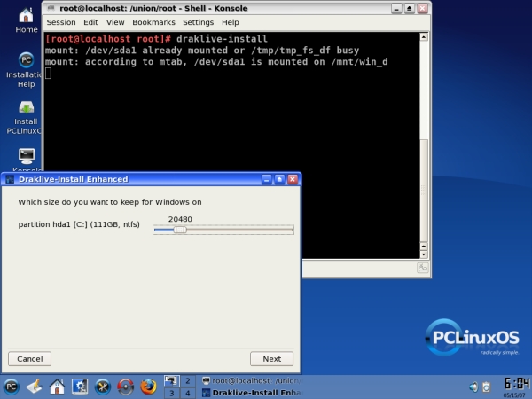532x399 pixels.
Task: Open the volume speaker tray icon
Action: point(473,387)
